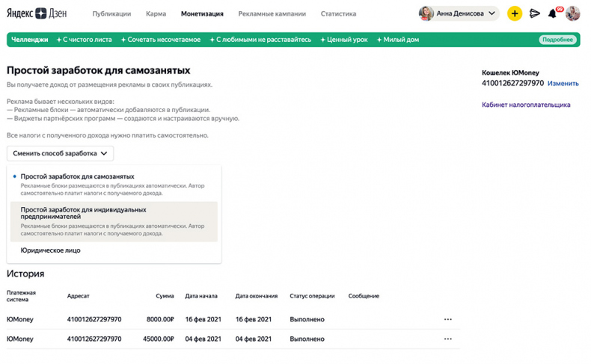591x364 pixels.
Task: Open messages via paper plane icon
Action: (x=534, y=13)
